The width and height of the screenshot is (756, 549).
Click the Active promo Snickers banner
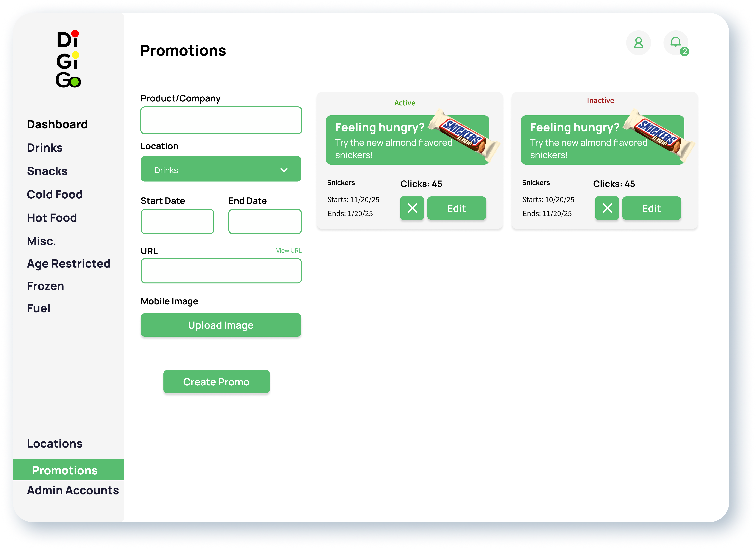point(407,140)
